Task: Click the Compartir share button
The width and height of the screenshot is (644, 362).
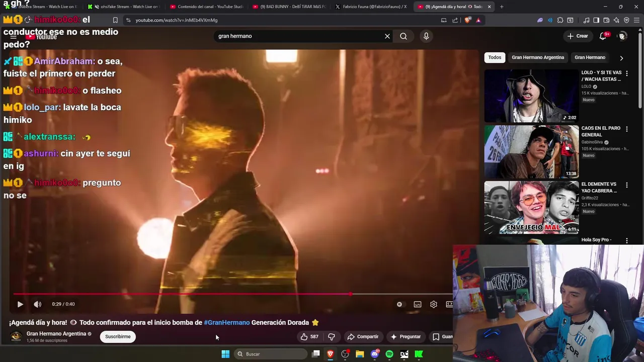Action: click(363, 337)
